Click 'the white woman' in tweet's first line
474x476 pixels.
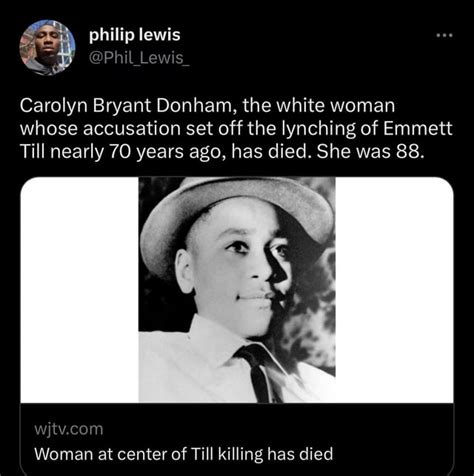click(x=319, y=106)
